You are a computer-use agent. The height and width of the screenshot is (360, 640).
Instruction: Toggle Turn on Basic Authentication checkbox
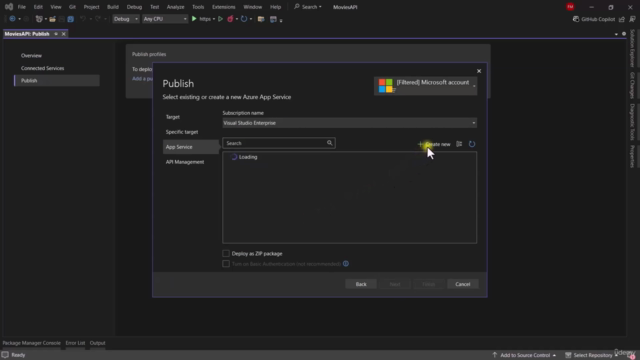[x=226, y=264]
